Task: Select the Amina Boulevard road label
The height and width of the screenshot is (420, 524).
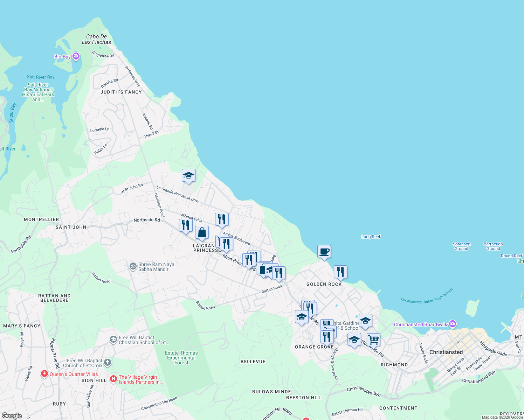Action: 237,239
